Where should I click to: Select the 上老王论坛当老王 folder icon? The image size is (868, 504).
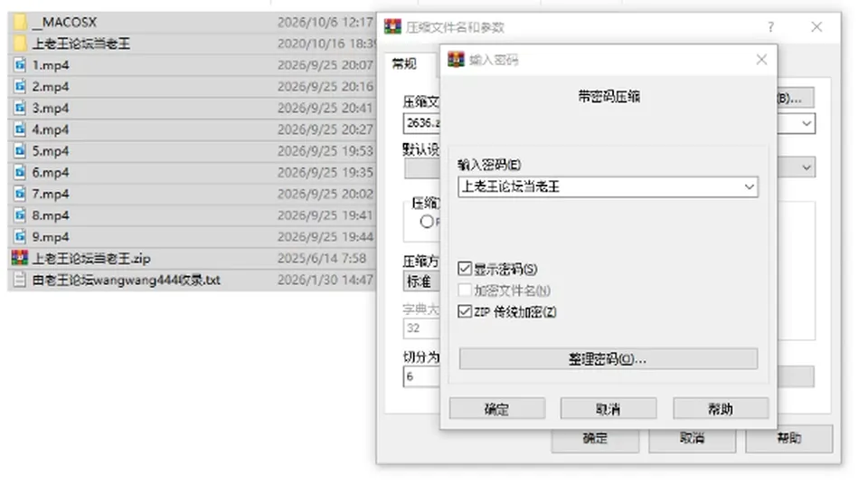[20, 43]
